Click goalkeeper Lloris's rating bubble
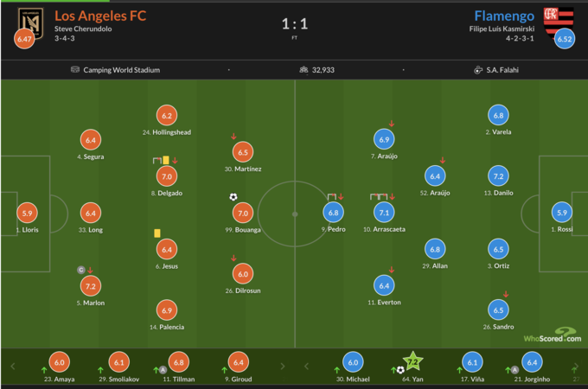 [x=28, y=212]
